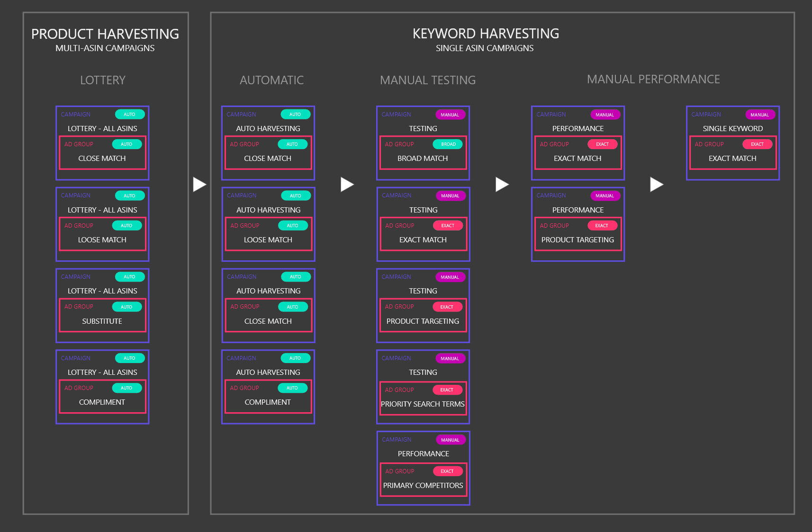The height and width of the screenshot is (532, 812).
Task: Select PRODUCT TARGETING in the Testing campaign
Action: click(423, 321)
